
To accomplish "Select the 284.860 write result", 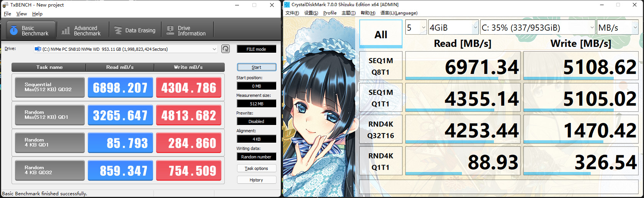I will point(189,143).
